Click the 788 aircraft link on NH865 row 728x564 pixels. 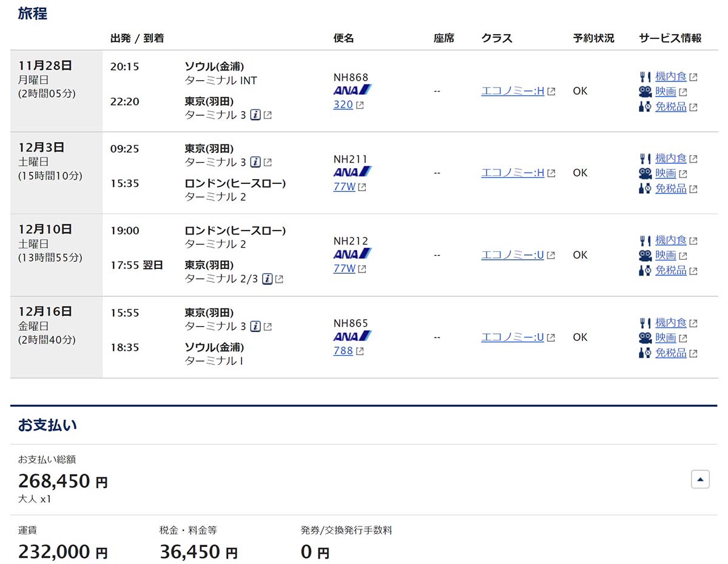tap(343, 351)
